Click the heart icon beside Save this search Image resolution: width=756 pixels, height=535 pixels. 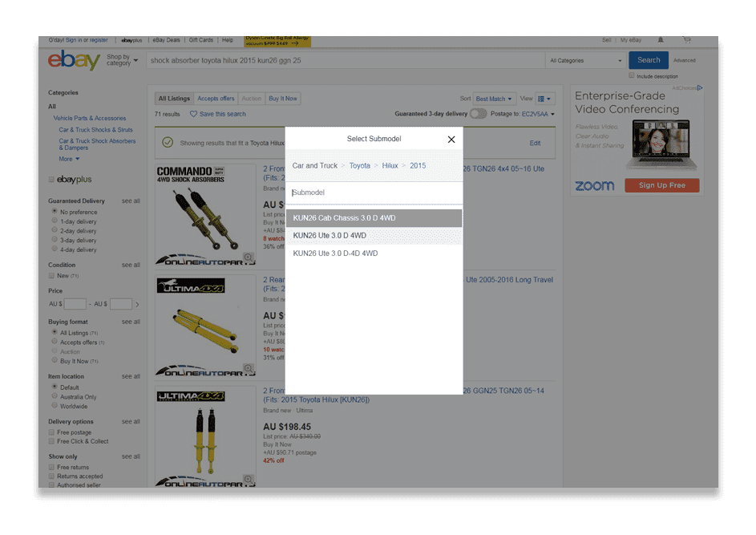tap(193, 114)
